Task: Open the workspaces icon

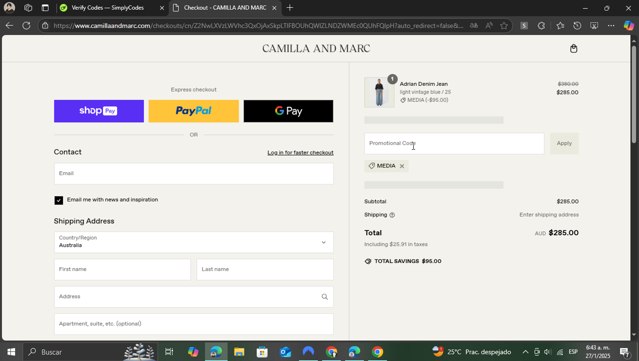Action: click(x=28, y=8)
